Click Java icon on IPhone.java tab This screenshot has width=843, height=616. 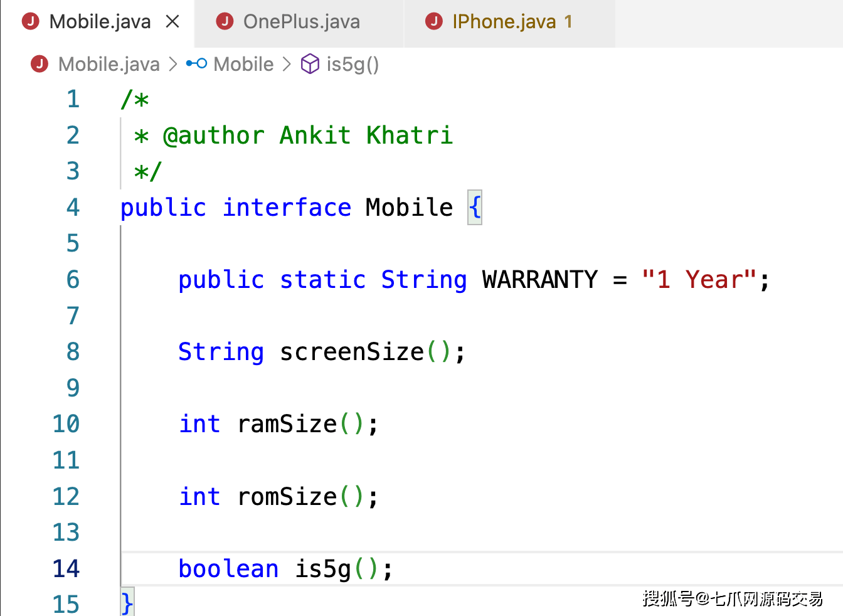[x=434, y=22]
